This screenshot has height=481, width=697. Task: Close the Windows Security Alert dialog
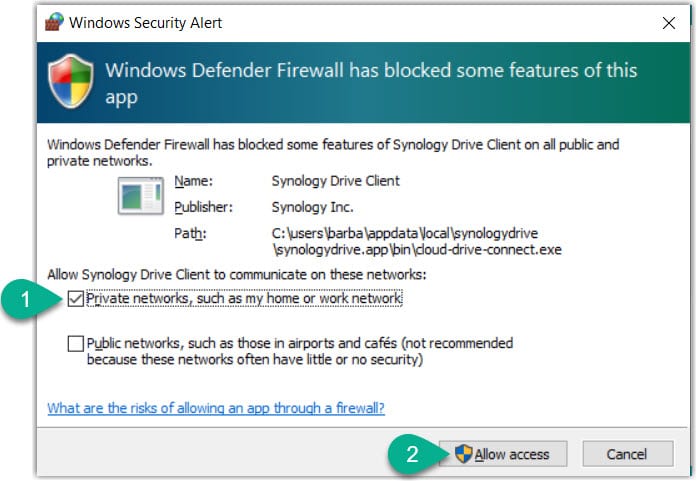click(668, 22)
